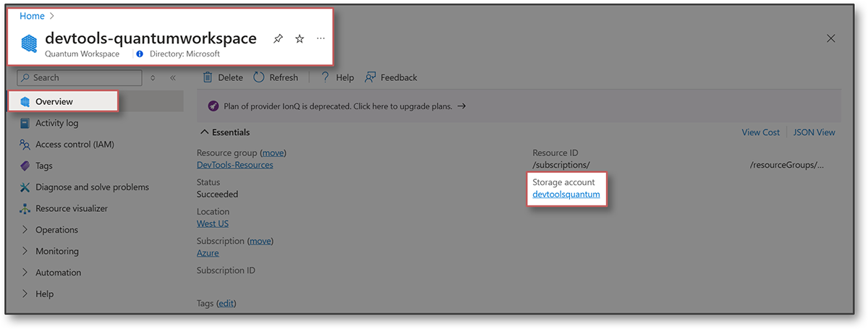The image size is (868, 329).
Task: Open Resource visualizer
Action: (72, 208)
